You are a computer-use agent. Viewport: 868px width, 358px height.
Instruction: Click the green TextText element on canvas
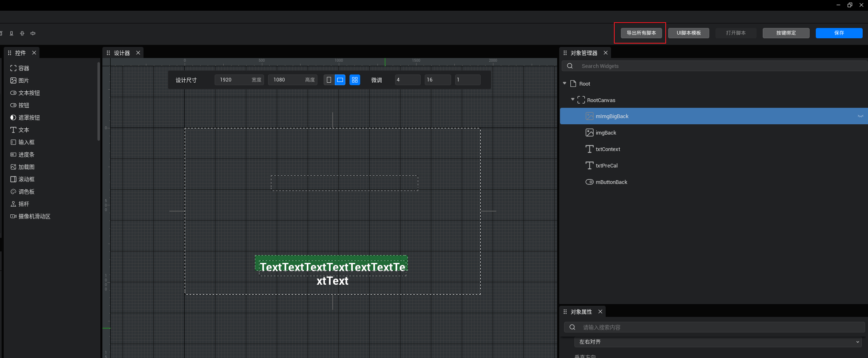tap(331, 263)
